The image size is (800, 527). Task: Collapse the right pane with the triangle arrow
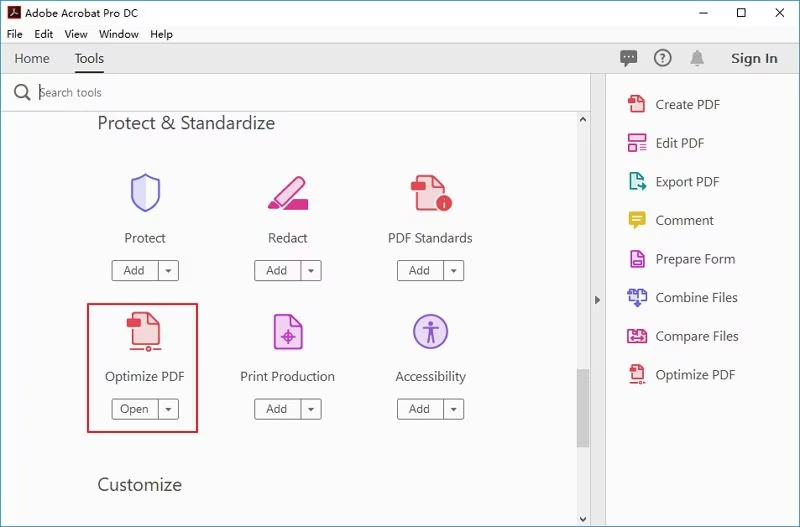click(597, 300)
